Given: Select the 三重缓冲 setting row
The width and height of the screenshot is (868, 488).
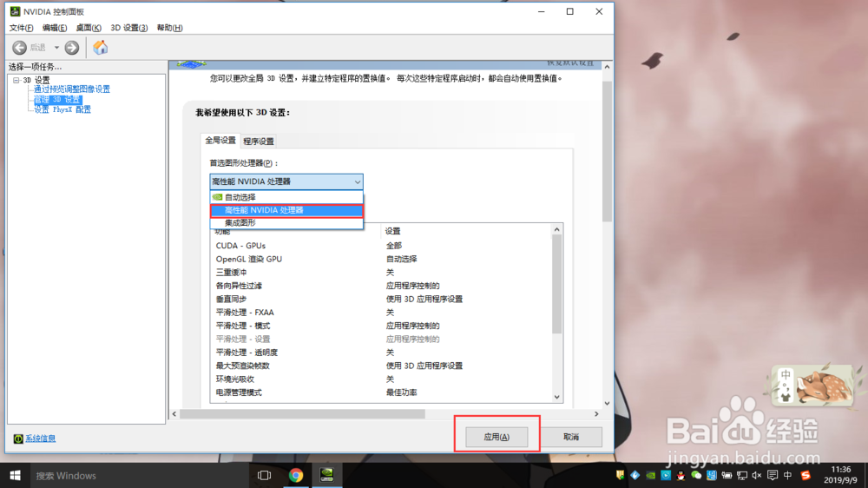Looking at the screenshot, I should (381, 273).
